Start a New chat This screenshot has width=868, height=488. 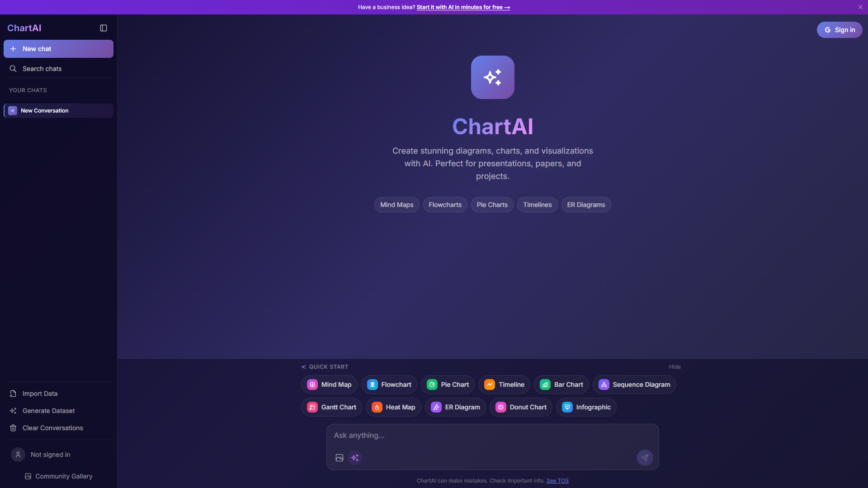pyautogui.click(x=58, y=49)
